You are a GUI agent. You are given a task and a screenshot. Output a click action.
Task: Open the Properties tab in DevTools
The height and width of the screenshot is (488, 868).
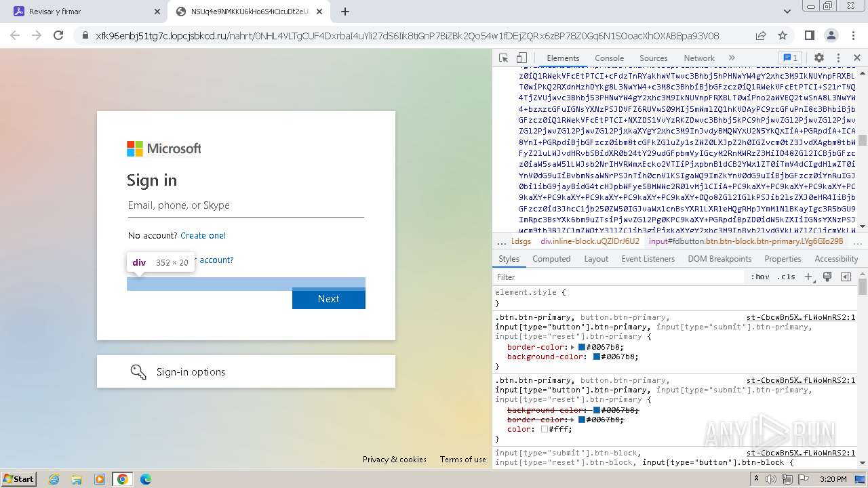pos(783,259)
